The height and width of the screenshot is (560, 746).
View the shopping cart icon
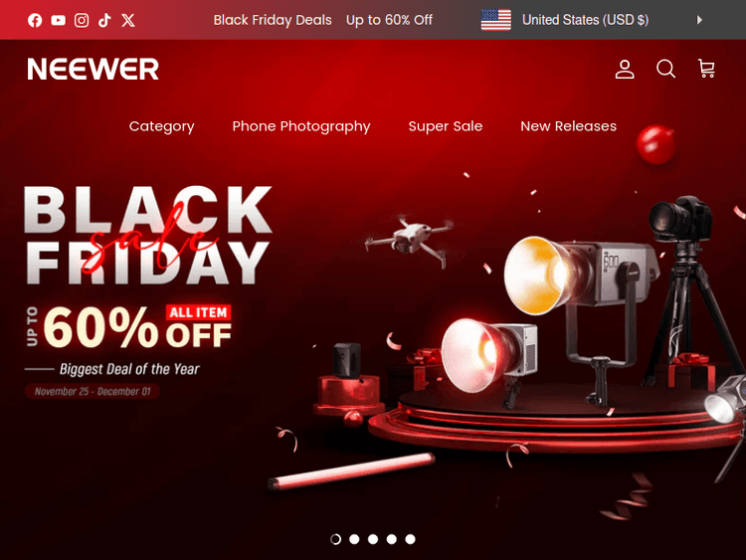point(706,69)
